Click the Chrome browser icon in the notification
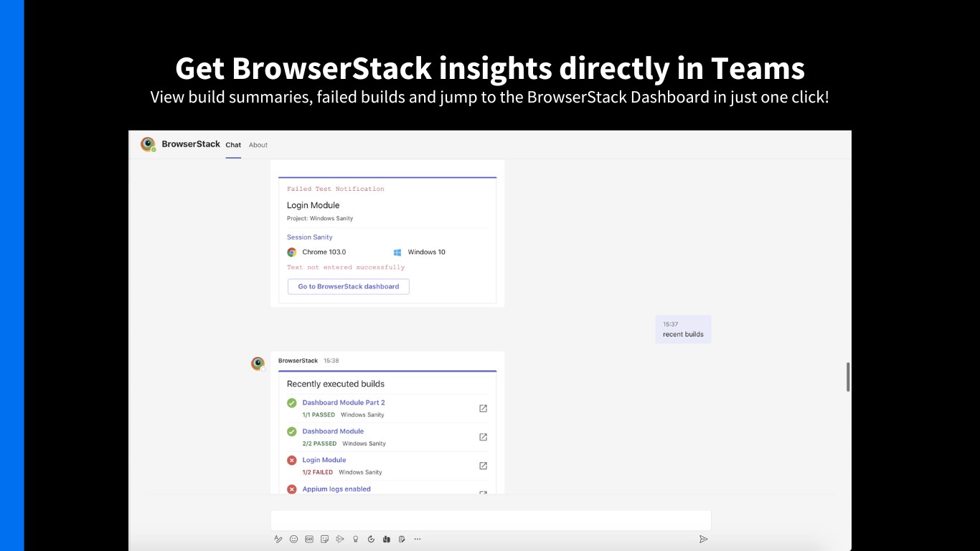Image resolution: width=980 pixels, height=551 pixels. tap(292, 253)
